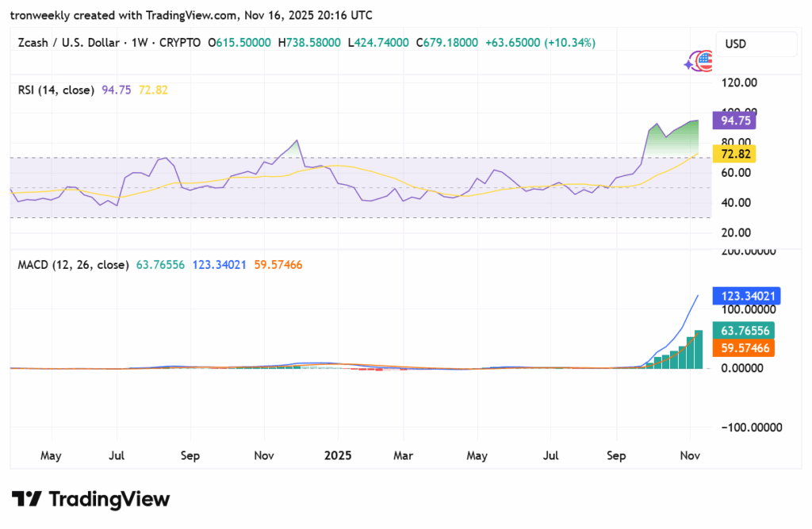The height and width of the screenshot is (529, 812).
Task: Click the Nov marker at far right
Action: [689, 456]
